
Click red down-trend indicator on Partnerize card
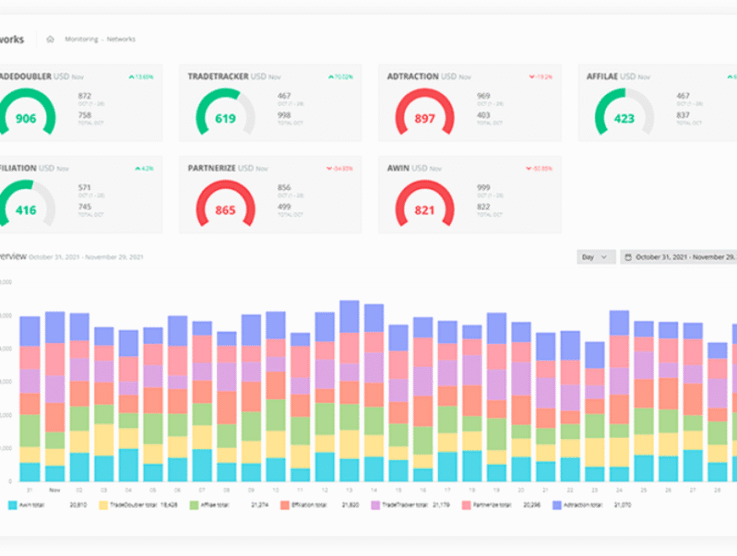339,168
